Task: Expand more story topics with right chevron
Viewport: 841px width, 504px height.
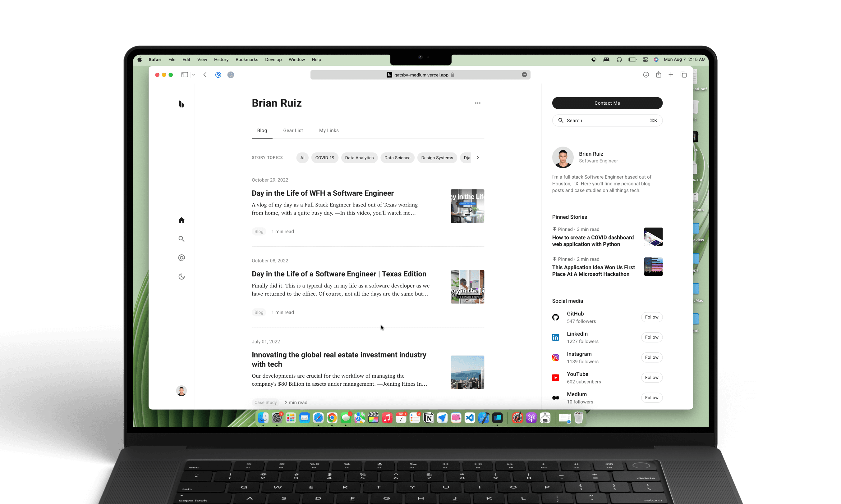Action: click(x=478, y=157)
